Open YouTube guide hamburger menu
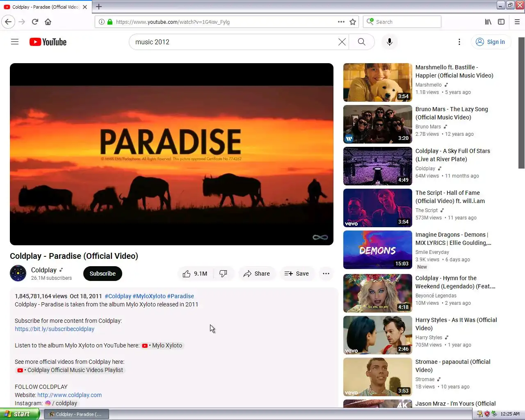Image resolution: width=525 pixels, height=420 pixels. (x=15, y=42)
